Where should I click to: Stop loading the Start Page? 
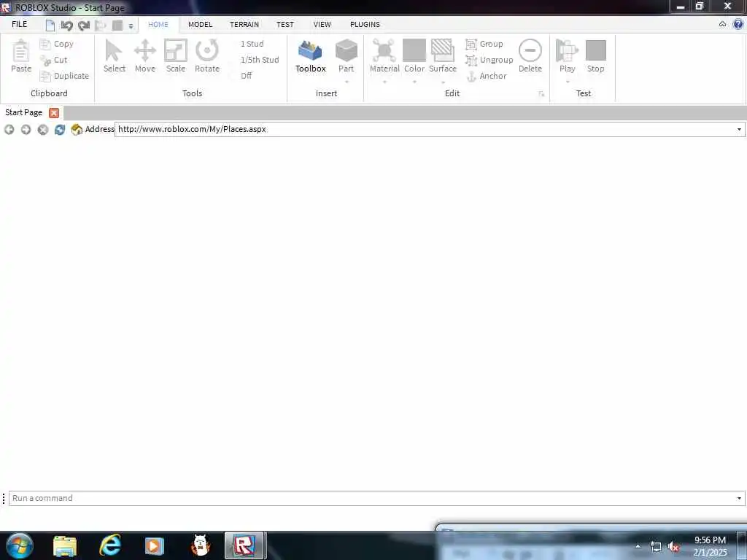43,130
